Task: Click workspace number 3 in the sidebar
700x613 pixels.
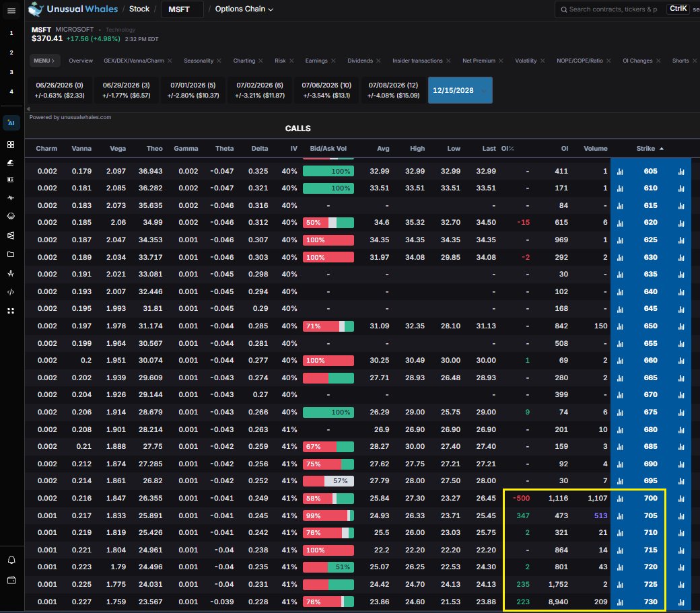Action: point(11,72)
